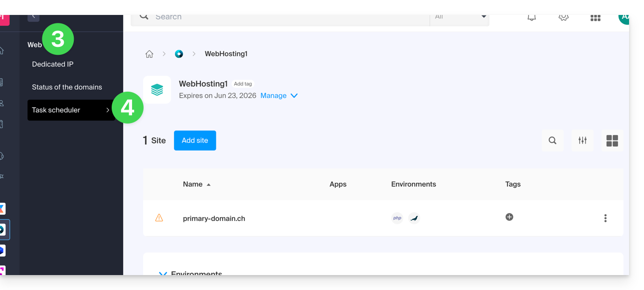Viewport: 644px width, 290px height.
Task: Click the home icon in the breadcrumb
Action: coord(149,54)
